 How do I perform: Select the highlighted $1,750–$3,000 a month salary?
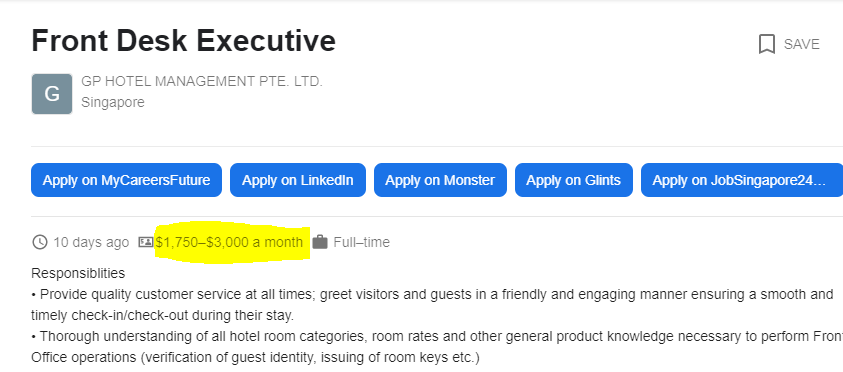coord(230,242)
